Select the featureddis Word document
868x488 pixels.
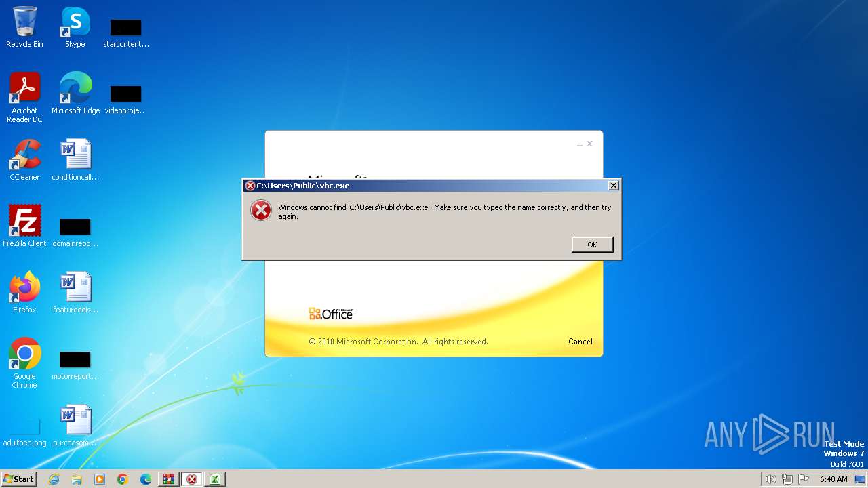point(75,293)
